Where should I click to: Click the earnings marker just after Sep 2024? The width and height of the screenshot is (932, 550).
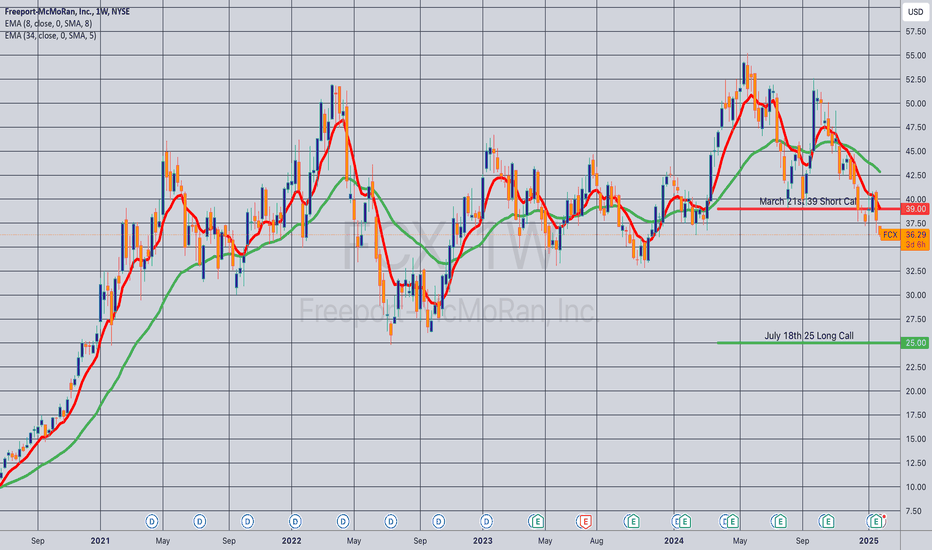(827, 521)
